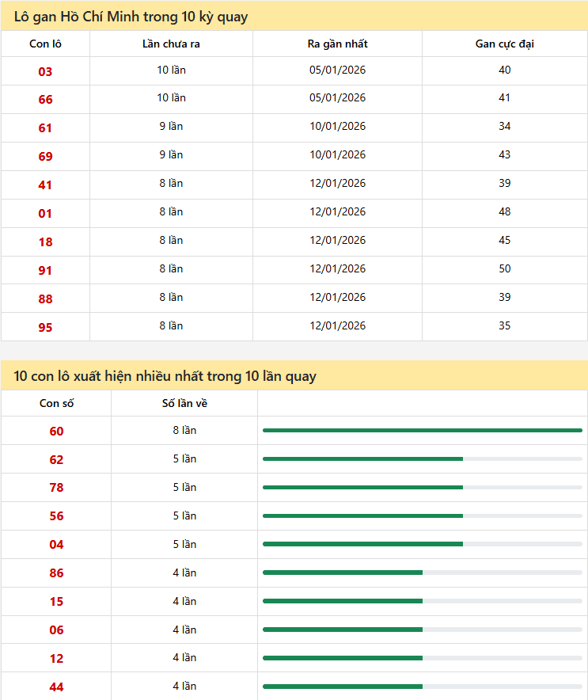Screen dimensions: 588x700
Task: Open lô number 61 entry
Action: click(x=45, y=127)
